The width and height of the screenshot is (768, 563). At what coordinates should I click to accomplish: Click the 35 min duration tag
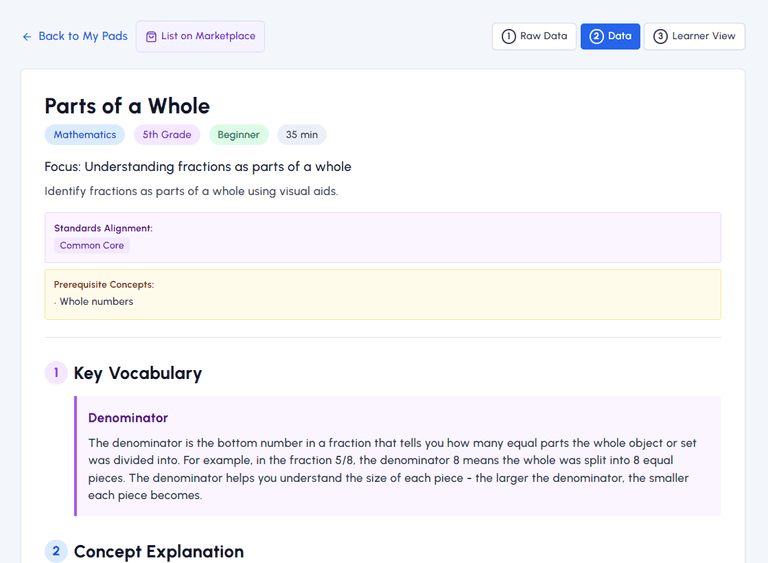click(x=302, y=135)
